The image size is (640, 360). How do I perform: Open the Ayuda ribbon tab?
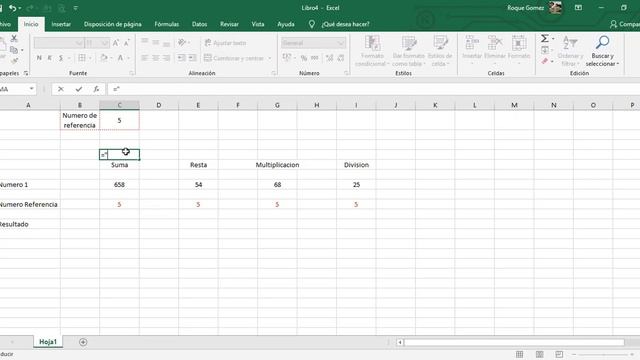coord(286,24)
